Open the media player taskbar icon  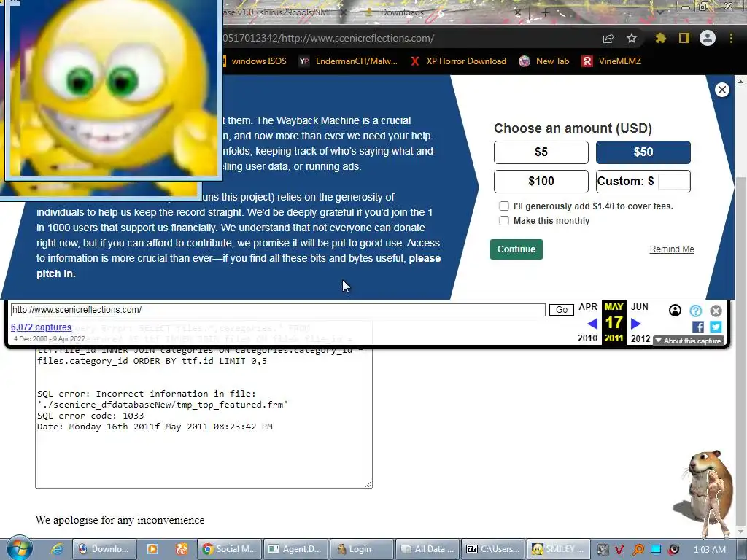tap(152, 549)
